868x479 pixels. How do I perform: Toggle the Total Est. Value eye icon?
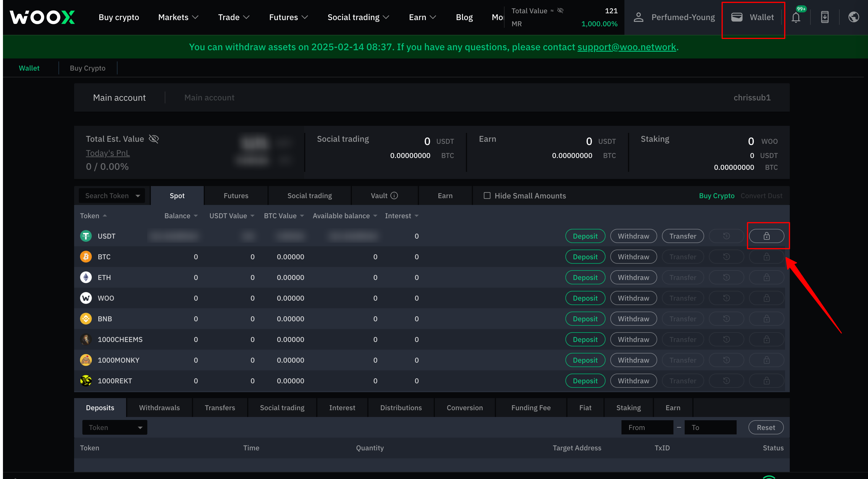coord(154,139)
